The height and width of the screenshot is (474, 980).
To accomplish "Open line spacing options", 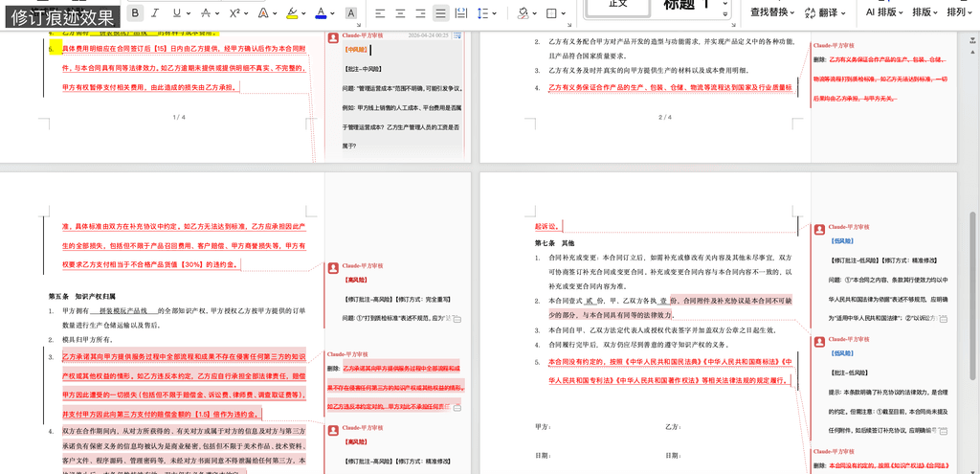I will [x=486, y=13].
